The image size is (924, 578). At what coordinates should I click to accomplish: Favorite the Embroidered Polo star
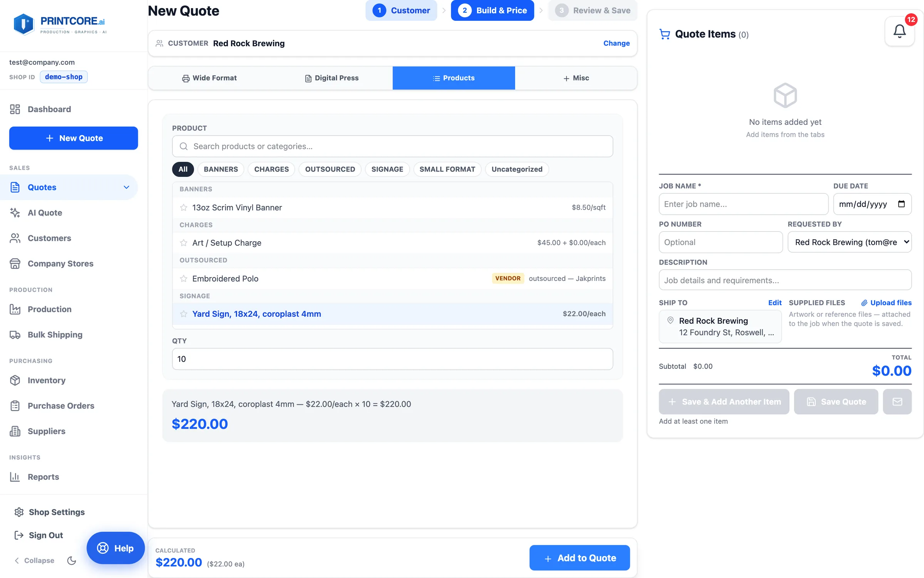coord(184,278)
